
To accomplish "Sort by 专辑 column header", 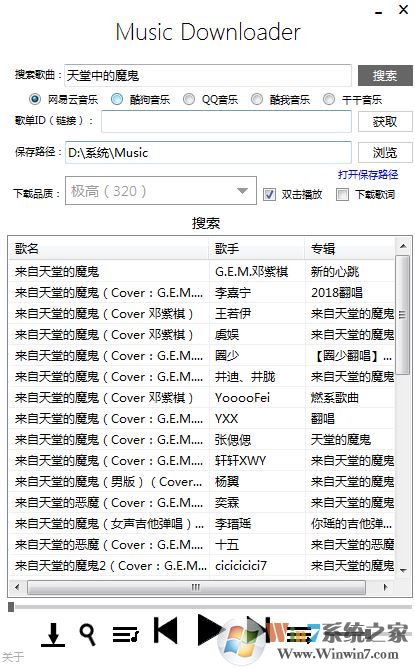I will (350, 248).
